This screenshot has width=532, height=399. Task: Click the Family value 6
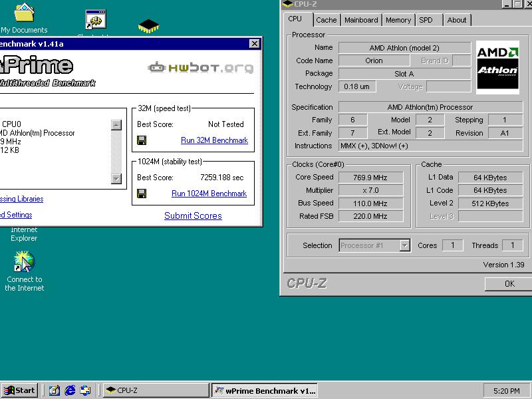point(353,120)
